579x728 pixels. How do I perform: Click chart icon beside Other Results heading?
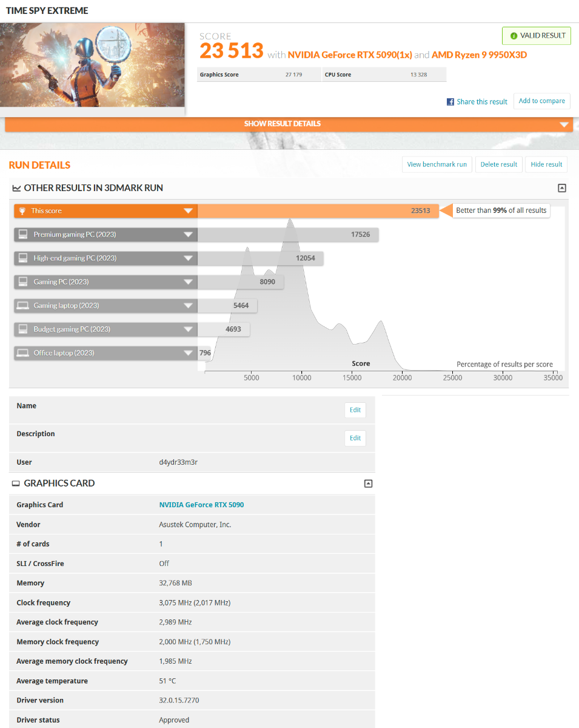pos(16,188)
